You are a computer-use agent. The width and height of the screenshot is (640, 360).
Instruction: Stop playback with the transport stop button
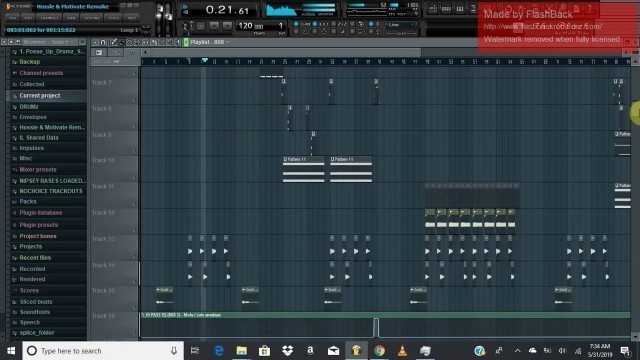tap(214, 26)
